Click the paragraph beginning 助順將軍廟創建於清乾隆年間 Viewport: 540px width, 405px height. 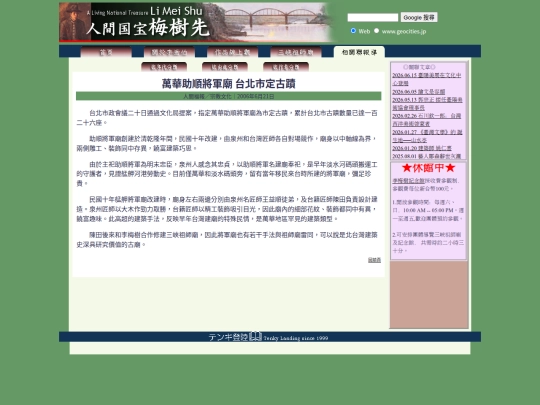tap(227, 143)
